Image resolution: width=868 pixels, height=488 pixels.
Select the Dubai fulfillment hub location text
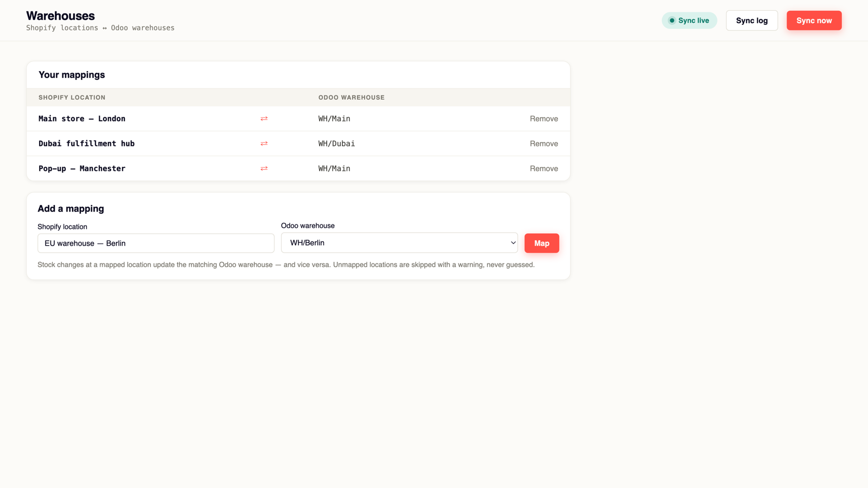point(86,144)
